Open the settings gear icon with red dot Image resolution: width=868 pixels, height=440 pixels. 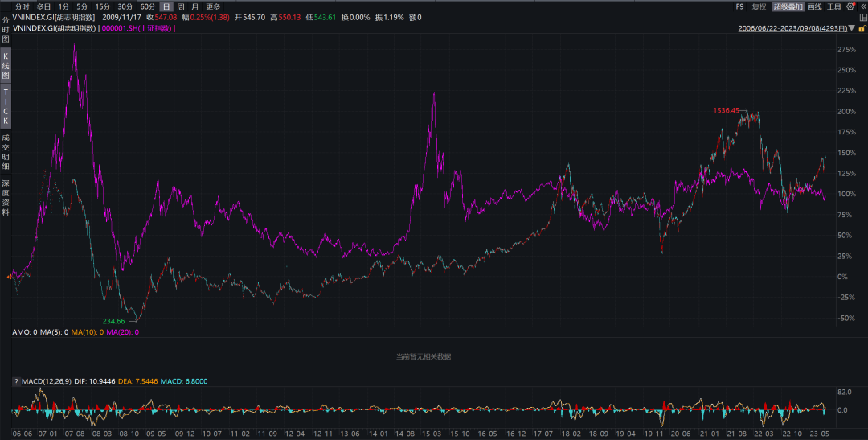[x=851, y=6]
